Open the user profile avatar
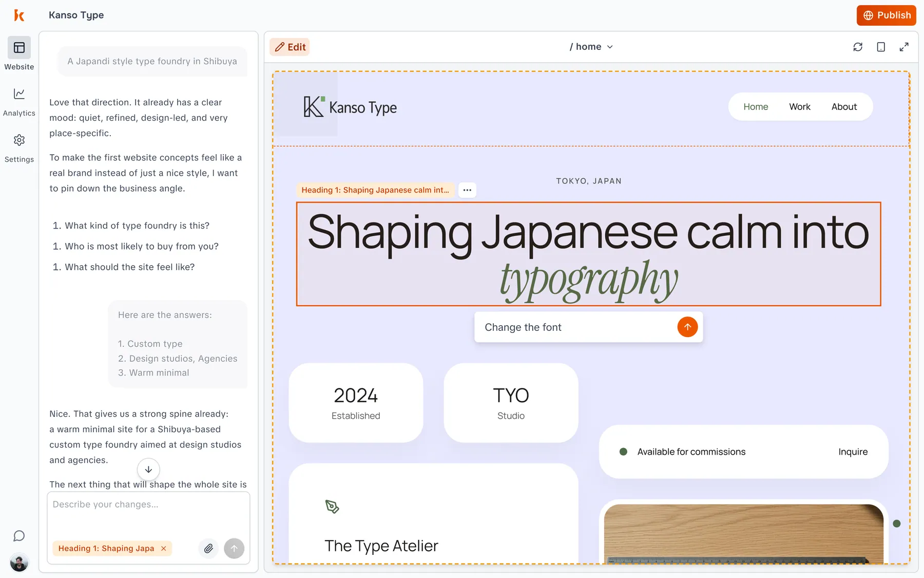 click(x=19, y=563)
